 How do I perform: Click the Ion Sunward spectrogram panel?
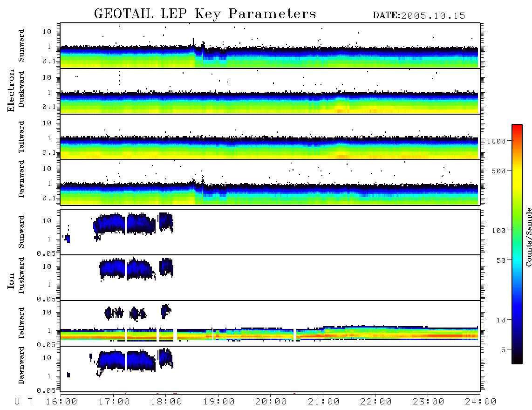(x=270, y=232)
